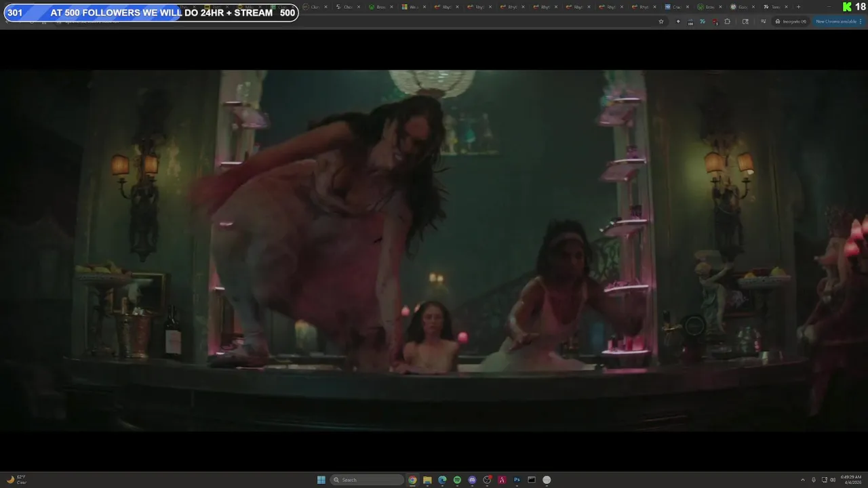The height and width of the screenshot is (488, 868).
Task: Open the tab search icon near Incognito
Action: [745, 22]
